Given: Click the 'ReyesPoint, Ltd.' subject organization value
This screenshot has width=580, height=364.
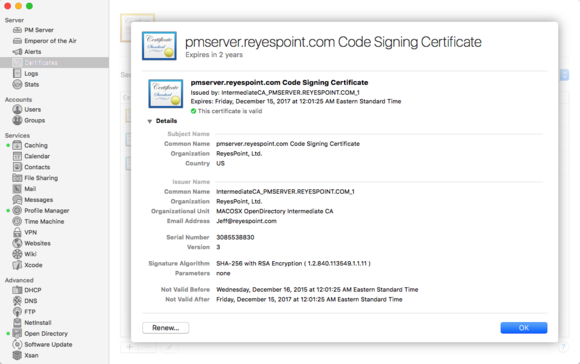Looking at the screenshot, I should (239, 154).
